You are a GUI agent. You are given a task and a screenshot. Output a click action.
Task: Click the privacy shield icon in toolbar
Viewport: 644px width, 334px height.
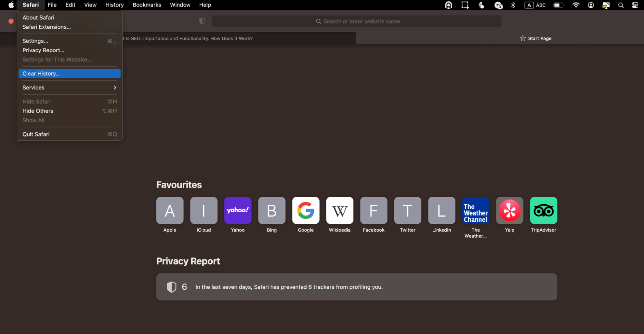tap(202, 21)
